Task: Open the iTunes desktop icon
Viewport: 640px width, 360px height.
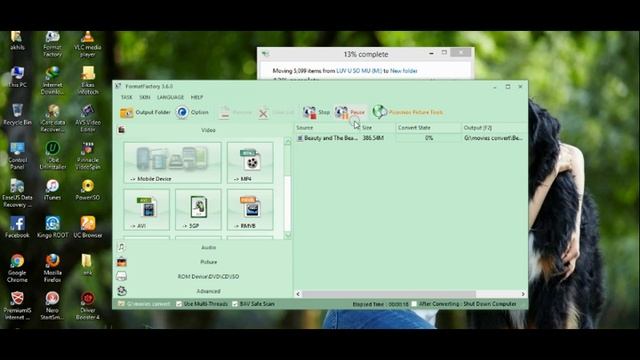Action: point(52,190)
